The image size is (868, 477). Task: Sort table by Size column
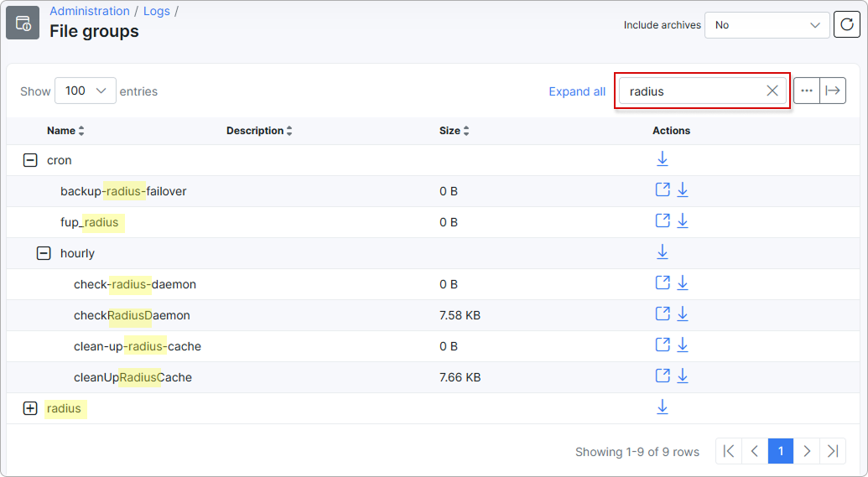click(454, 131)
